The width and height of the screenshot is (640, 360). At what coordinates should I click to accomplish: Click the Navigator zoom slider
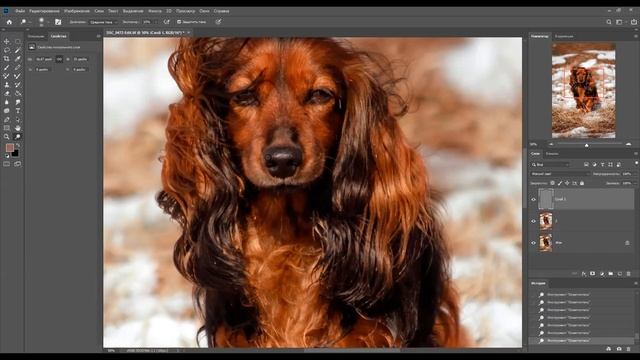click(x=587, y=144)
